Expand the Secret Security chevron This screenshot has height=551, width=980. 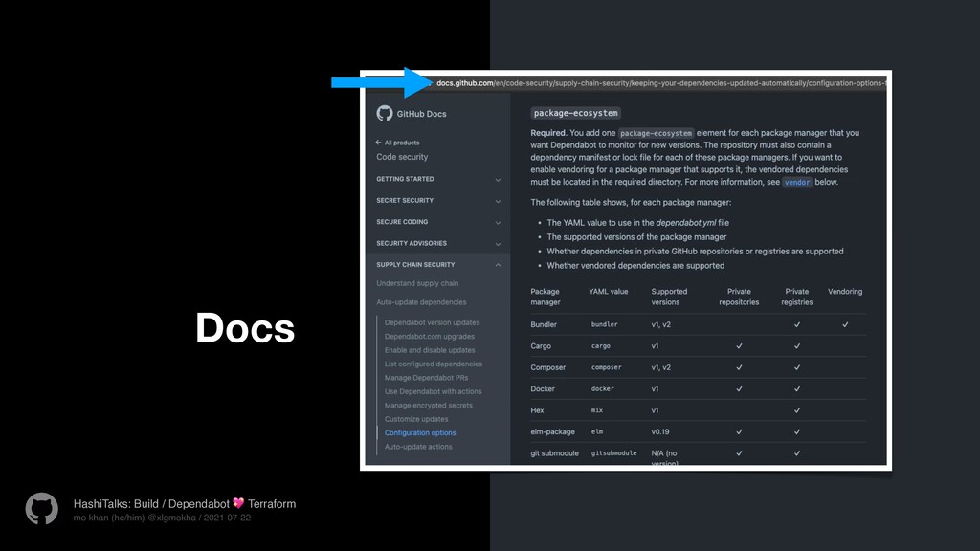point(498,201)
